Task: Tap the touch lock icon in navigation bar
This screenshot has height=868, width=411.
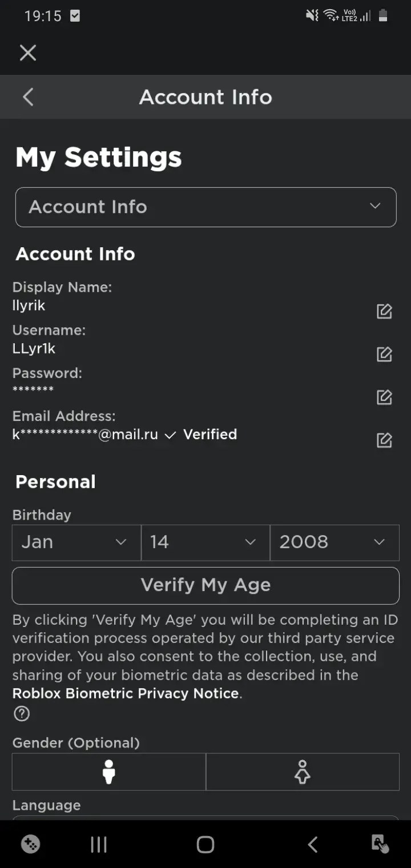Action: tap(380, 845)
